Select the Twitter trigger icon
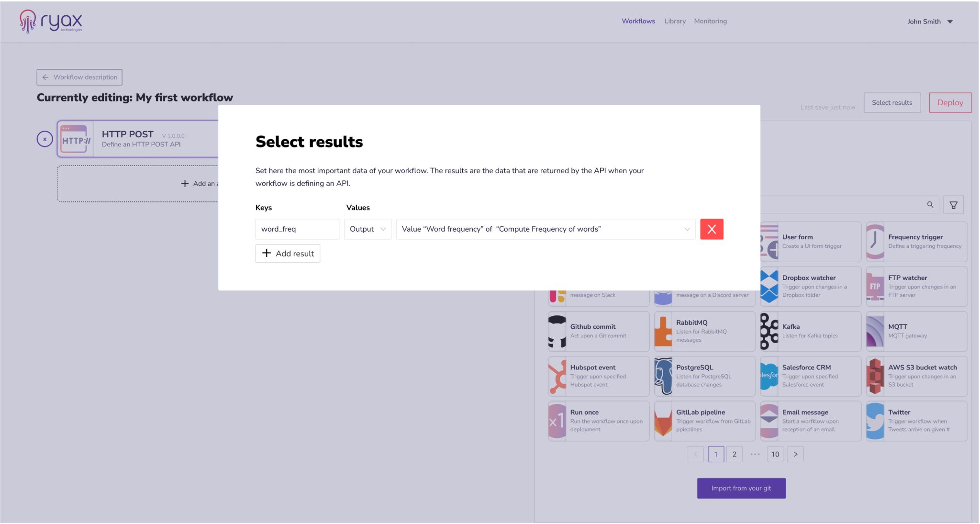 pos(875,421)
